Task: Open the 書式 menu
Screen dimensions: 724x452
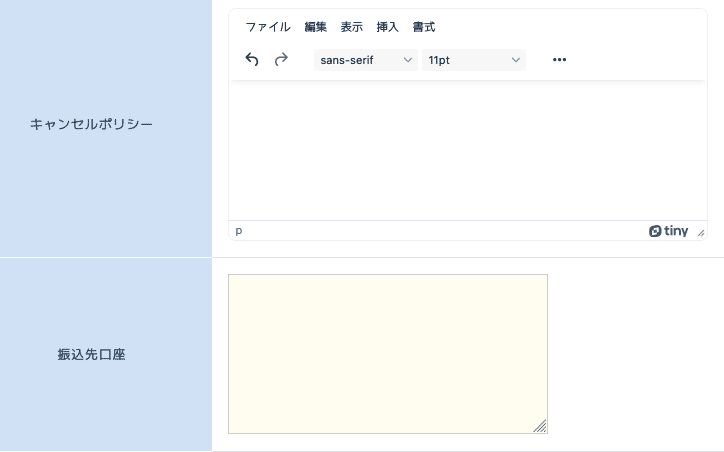Action: (424, 27)
